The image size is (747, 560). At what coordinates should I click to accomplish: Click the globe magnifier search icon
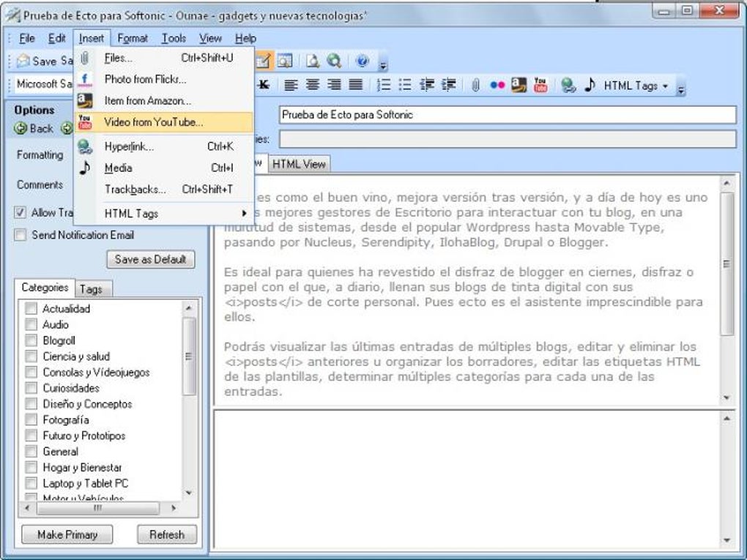(x=335, y=61)
